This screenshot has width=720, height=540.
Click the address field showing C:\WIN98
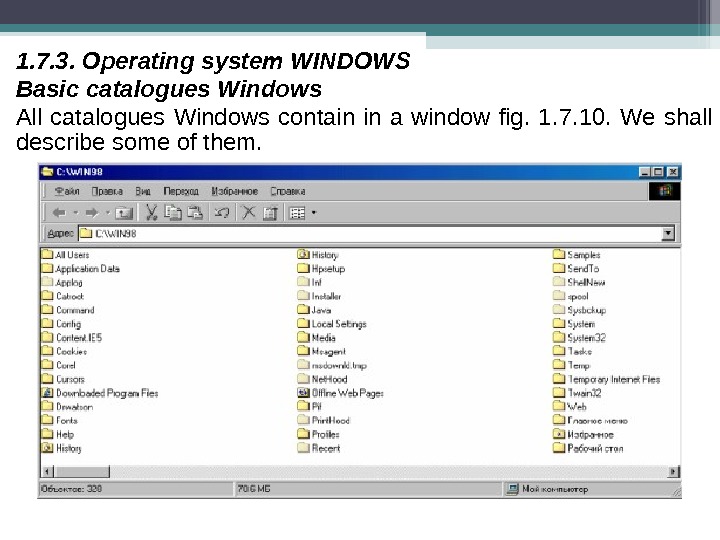(370, 234)
